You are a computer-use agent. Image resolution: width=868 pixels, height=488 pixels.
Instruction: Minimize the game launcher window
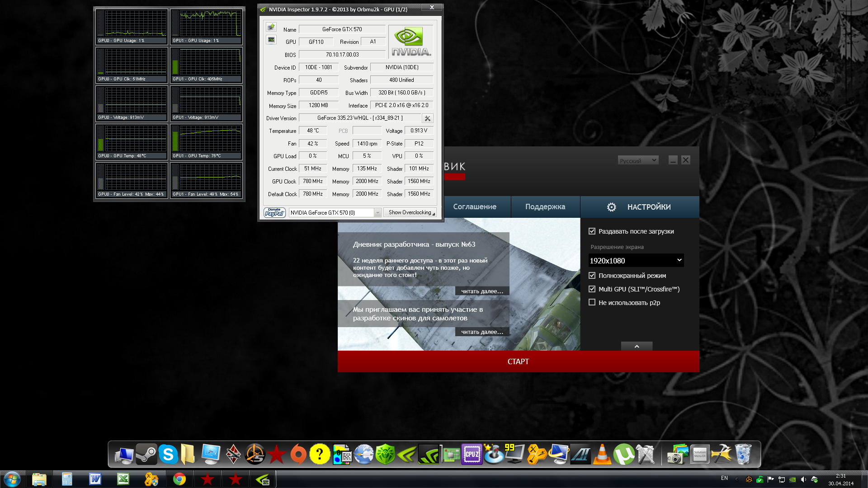pyautogui.click(x=673, y=160)
